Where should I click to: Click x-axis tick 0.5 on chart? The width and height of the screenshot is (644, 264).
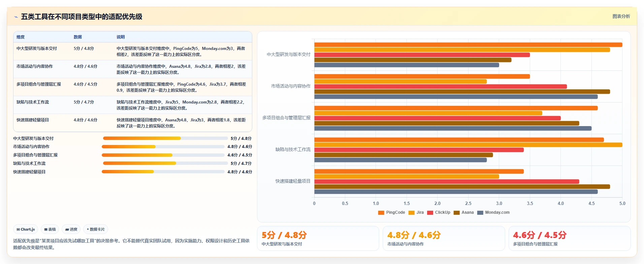point(345,204)
